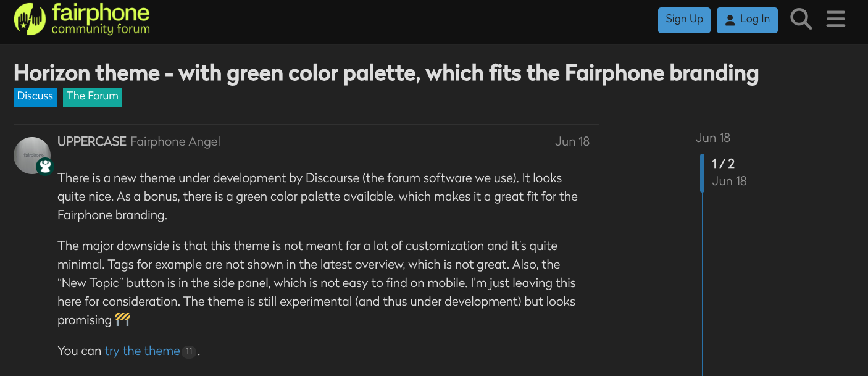Click the Horizon theme topic title
The image size is (868, 376).
386,73
